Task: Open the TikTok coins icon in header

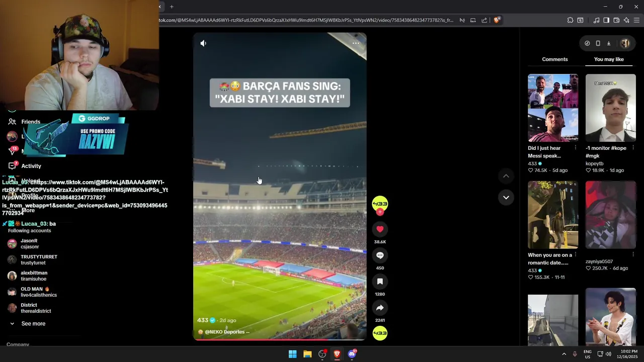Action: click(587, 43)
